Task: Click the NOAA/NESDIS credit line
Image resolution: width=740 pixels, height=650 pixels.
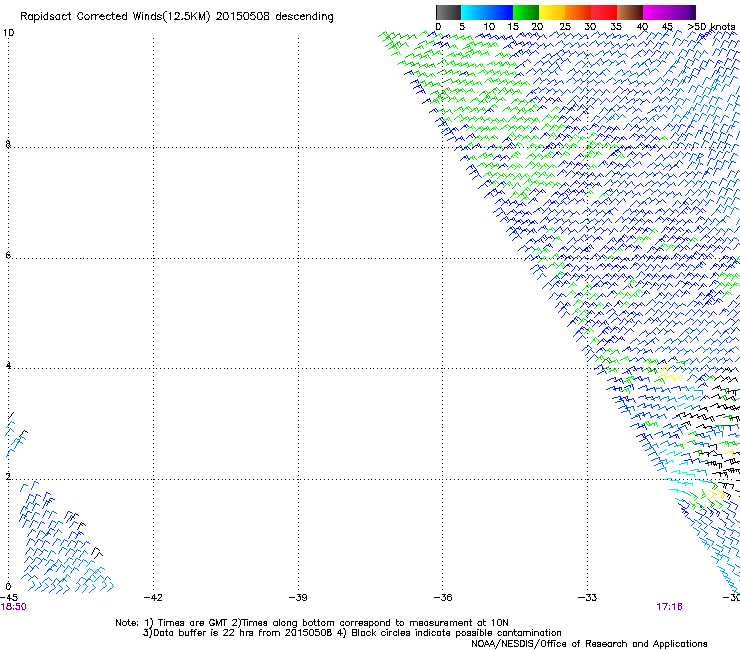Action: pyautogui.click(x=589, y=644)
